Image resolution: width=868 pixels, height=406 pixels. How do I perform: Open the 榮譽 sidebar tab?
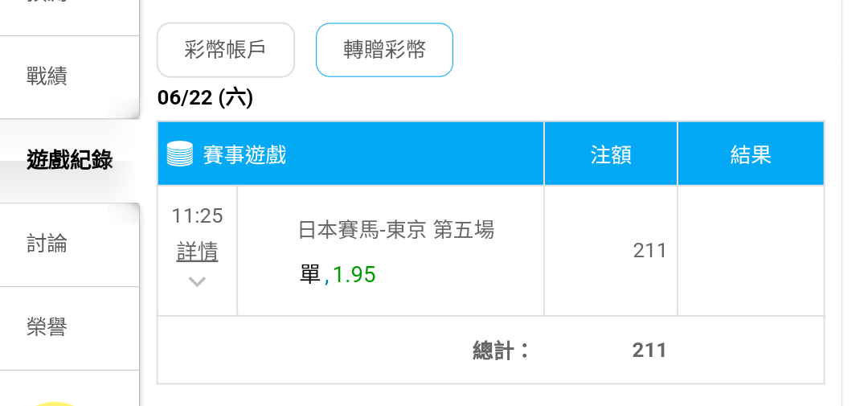coord(47,327)
